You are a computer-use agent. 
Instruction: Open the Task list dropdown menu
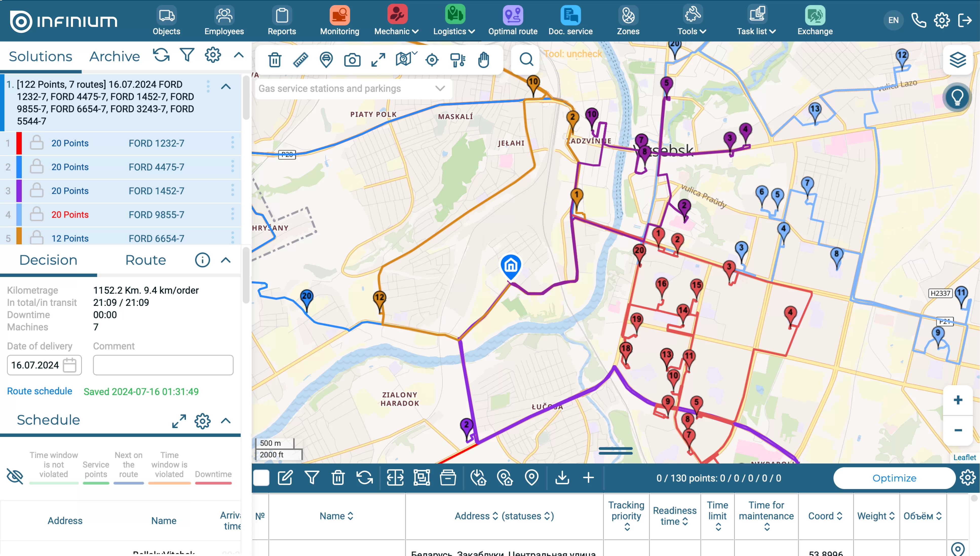pos(756,21)
